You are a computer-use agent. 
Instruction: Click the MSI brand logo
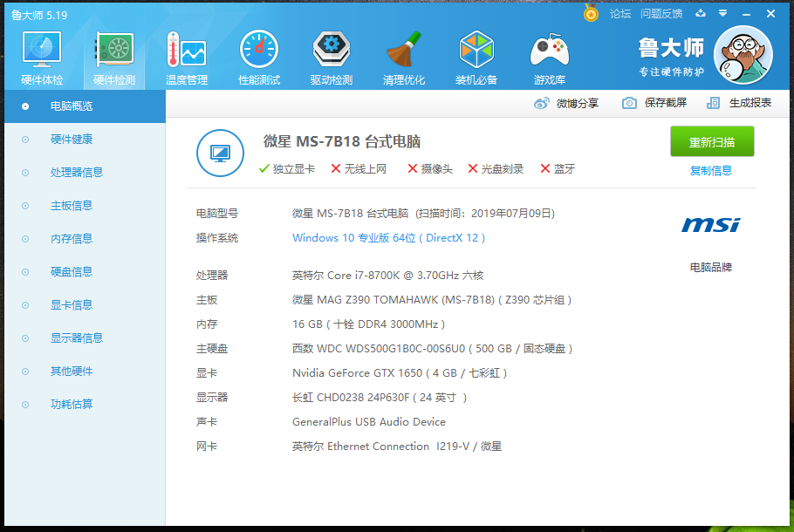pyautogui.click(x=711, y=225)
